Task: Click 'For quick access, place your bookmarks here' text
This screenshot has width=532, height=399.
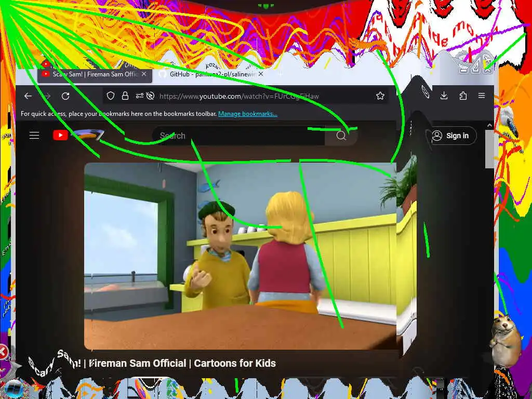Action: (x=119, y=114)
